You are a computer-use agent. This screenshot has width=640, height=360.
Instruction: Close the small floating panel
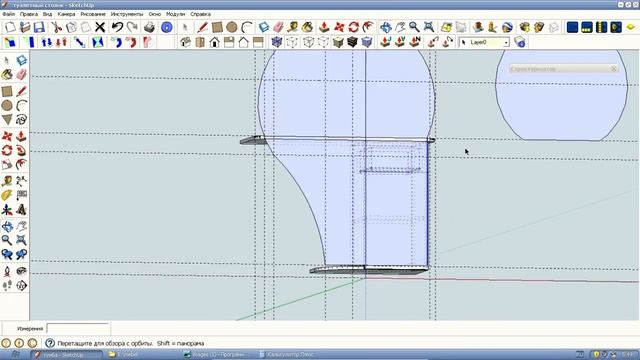[x=613, y=69]
